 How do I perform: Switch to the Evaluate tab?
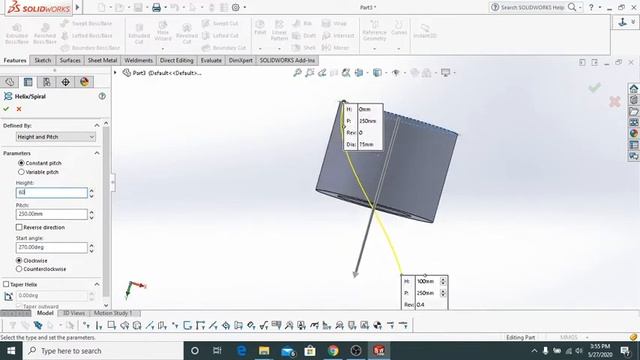tap(211, 60)
